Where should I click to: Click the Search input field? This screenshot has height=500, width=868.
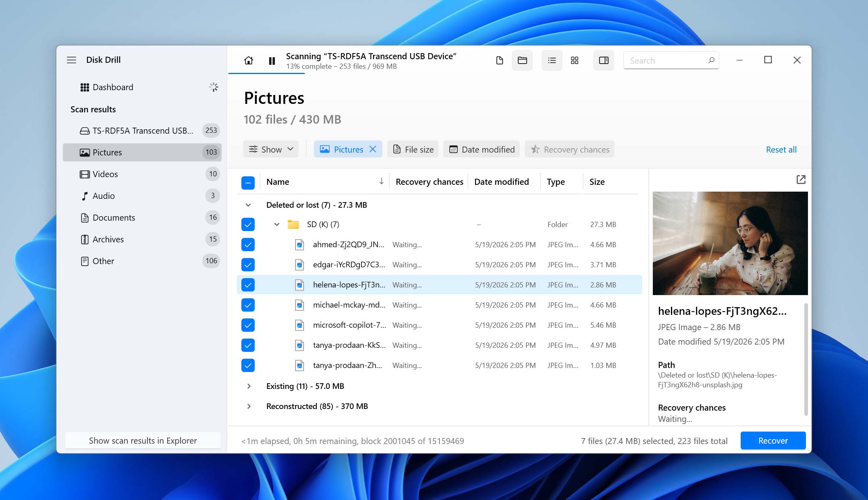click(x=671, y=60)
